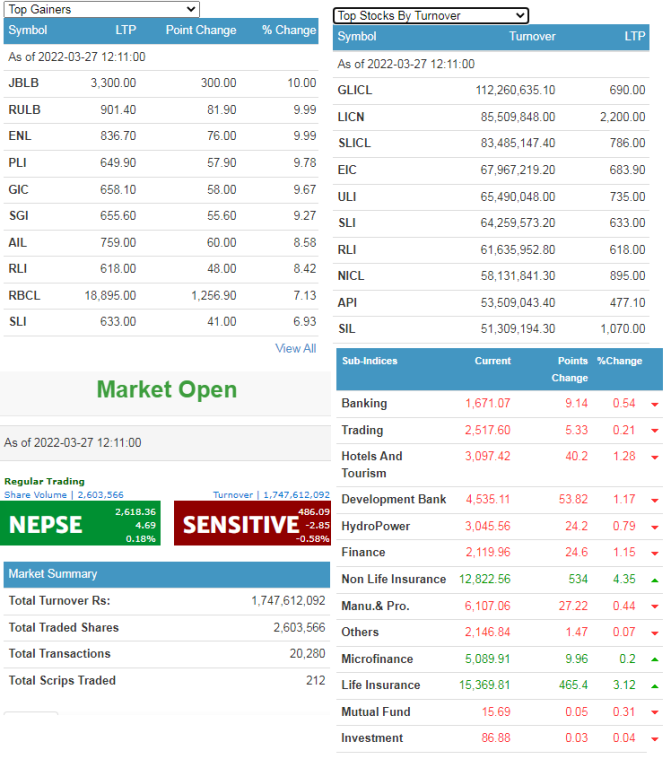Click the Point Change column header
This screenshot has width=671, height=768.
click(x=201, y=30)
